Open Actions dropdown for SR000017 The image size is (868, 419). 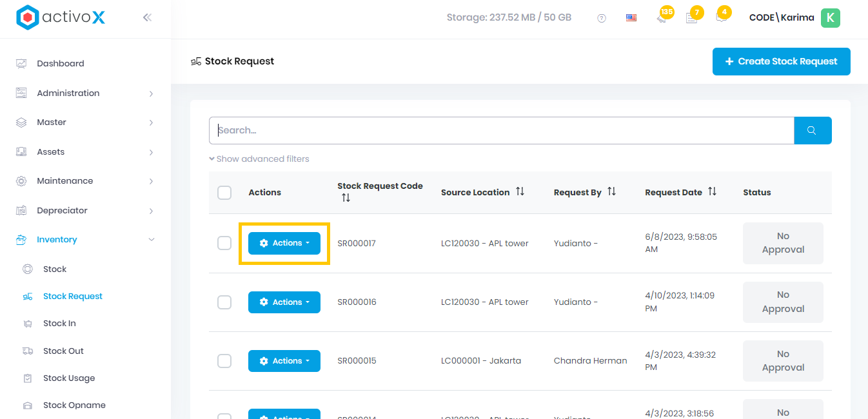[284, 243]
